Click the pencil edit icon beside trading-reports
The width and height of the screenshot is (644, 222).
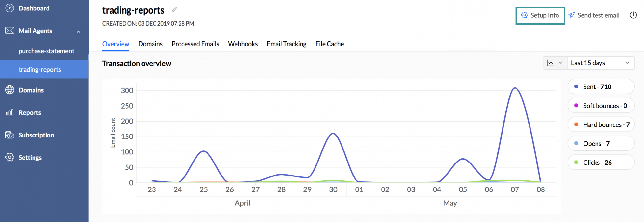[x=174, y=10]
